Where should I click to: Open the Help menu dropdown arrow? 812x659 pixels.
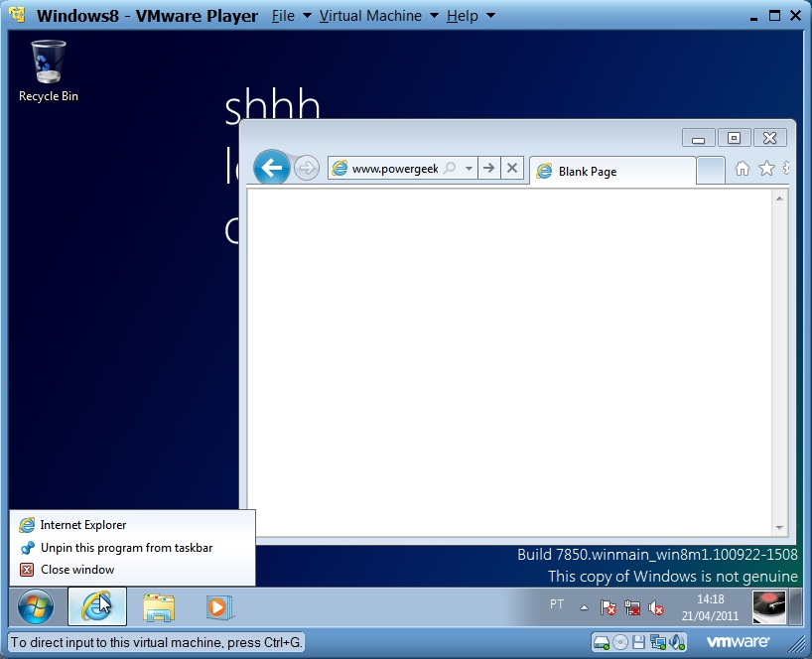click(490, 16)
